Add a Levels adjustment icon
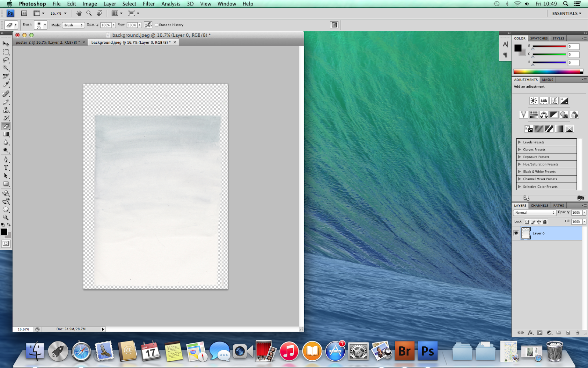This screenshot has width=588, height=368. (544, 100)
